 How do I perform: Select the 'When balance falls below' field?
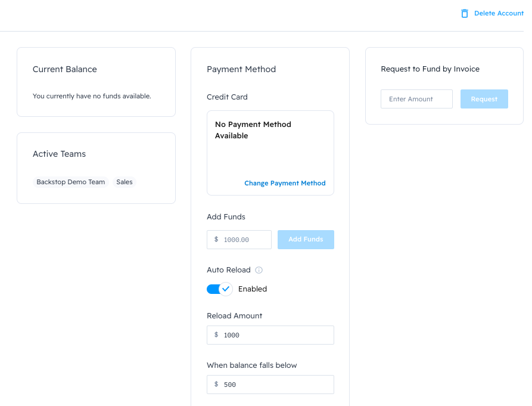point(274,385)
